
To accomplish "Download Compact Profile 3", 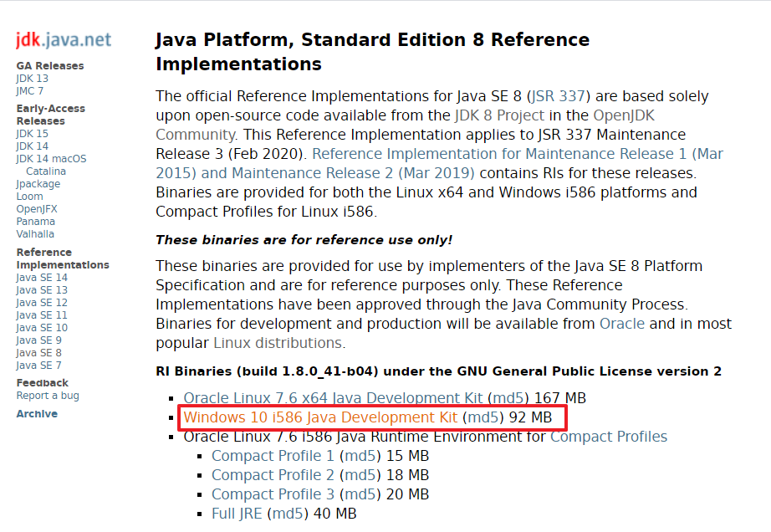I will [273, 494].
